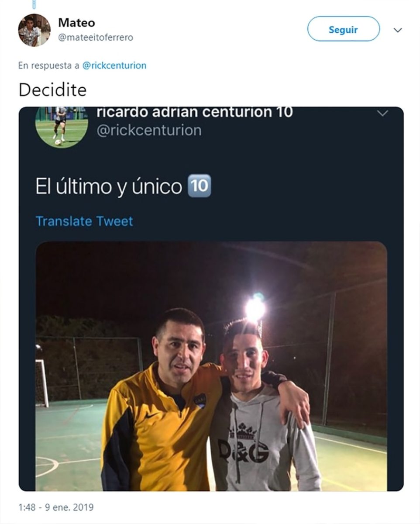
Task: Open the night photo of two men
Action: point(211,366)
